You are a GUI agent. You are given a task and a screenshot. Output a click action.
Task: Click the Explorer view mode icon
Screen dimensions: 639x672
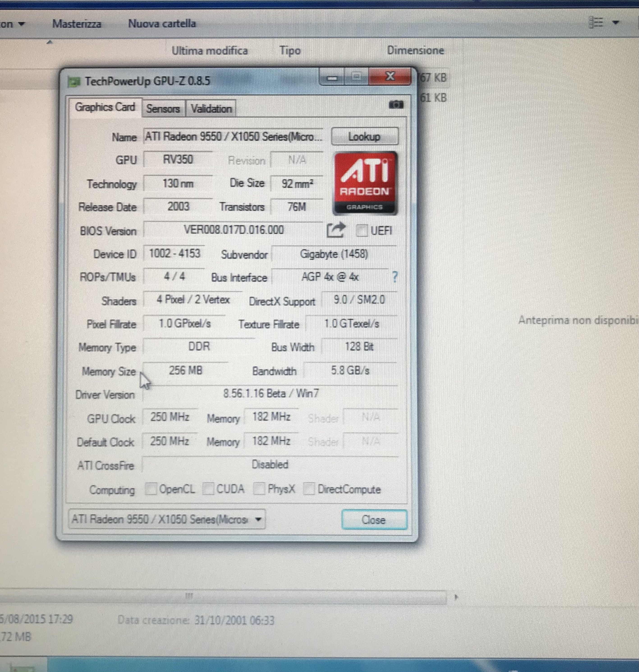596,23
